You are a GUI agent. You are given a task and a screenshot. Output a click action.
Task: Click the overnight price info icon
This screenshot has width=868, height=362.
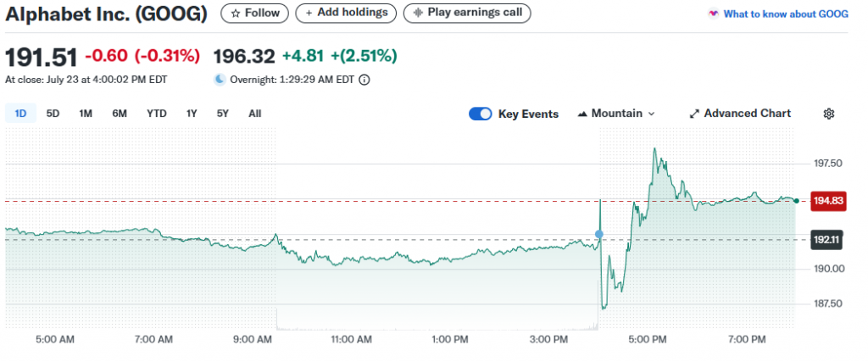tap(364, 80)
